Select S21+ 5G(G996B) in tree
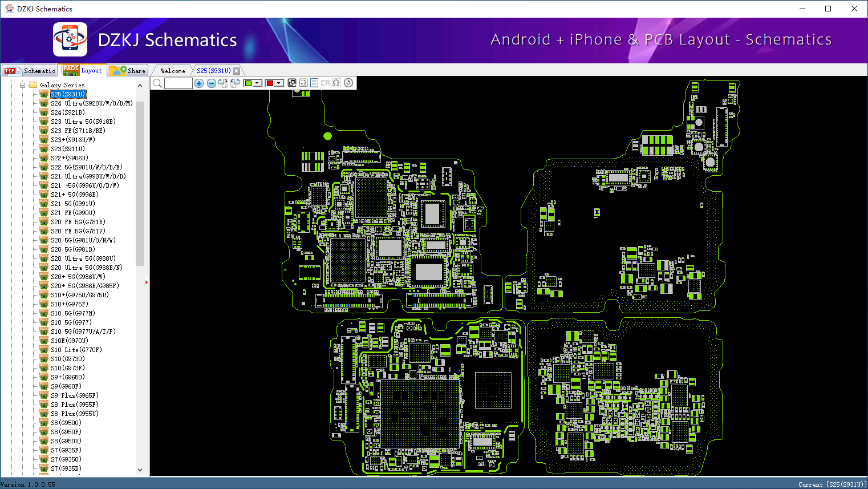Image resolution: width=868 pixels, height=489 pixels. point(75,195)
